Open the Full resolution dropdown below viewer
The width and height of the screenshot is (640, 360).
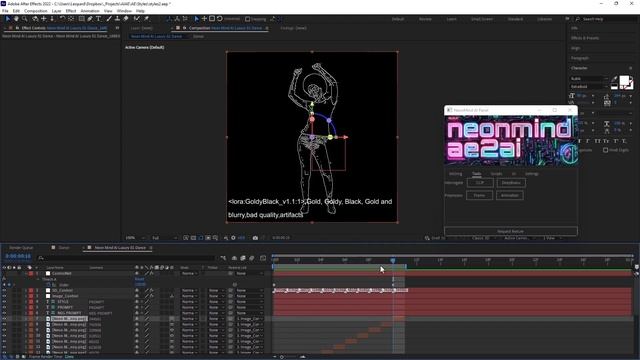pyautogui.click(x=164, y=238)
